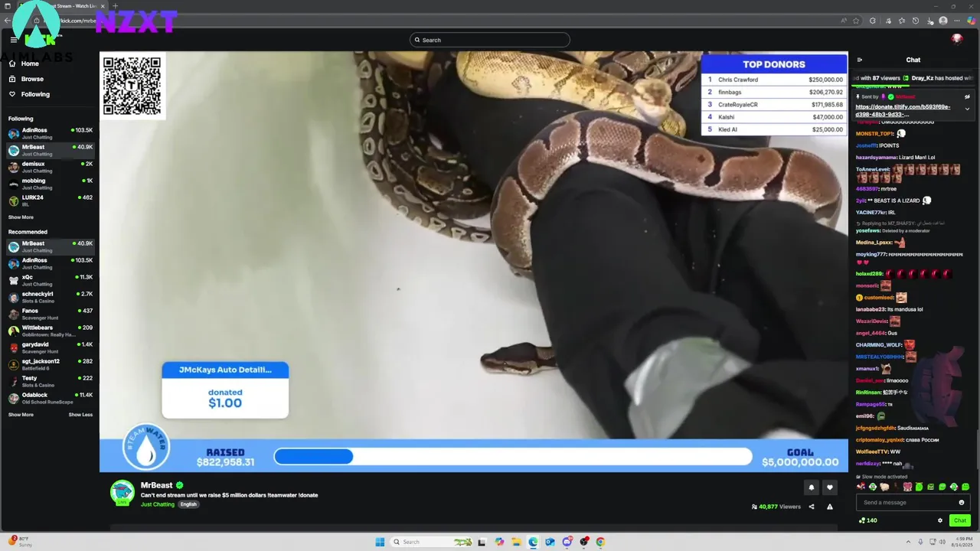
Task: Open the Home page in sidebar
Action: tap(24, 64)
